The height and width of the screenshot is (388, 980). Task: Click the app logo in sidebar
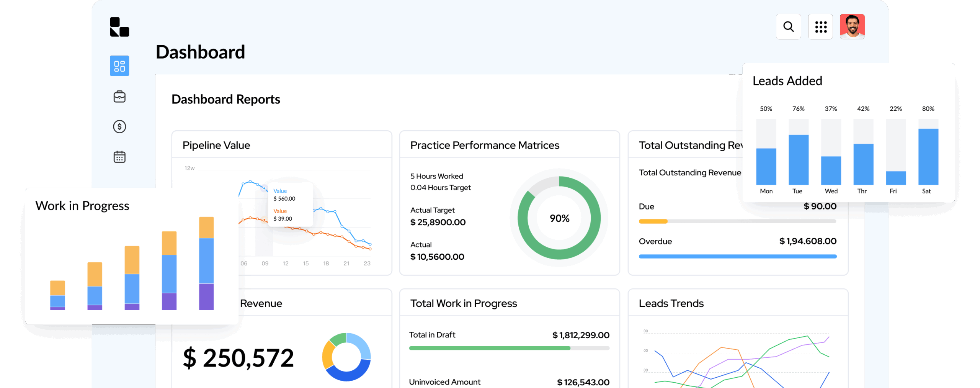(x=119, y=27)
